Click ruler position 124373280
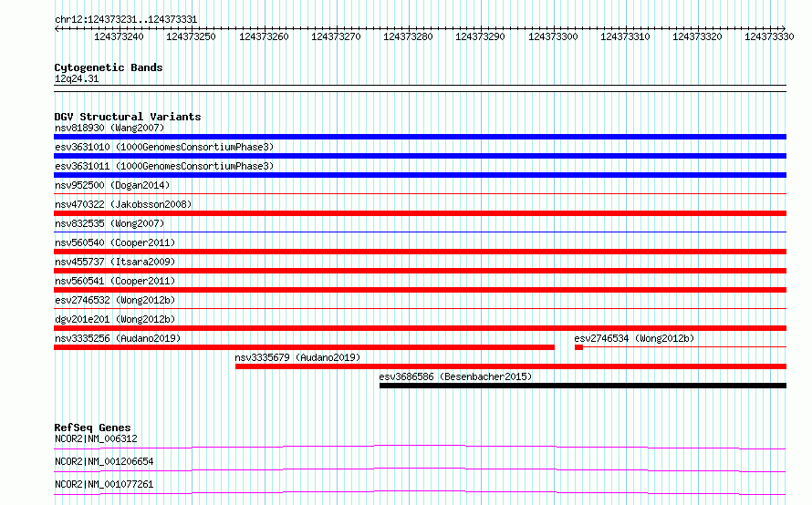 (x=408, y=36)
